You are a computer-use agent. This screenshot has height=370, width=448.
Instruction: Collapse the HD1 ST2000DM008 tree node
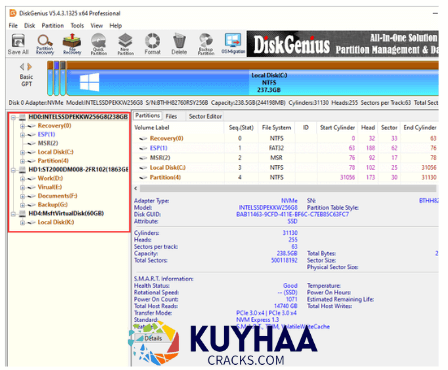click(x=13, y=170)
